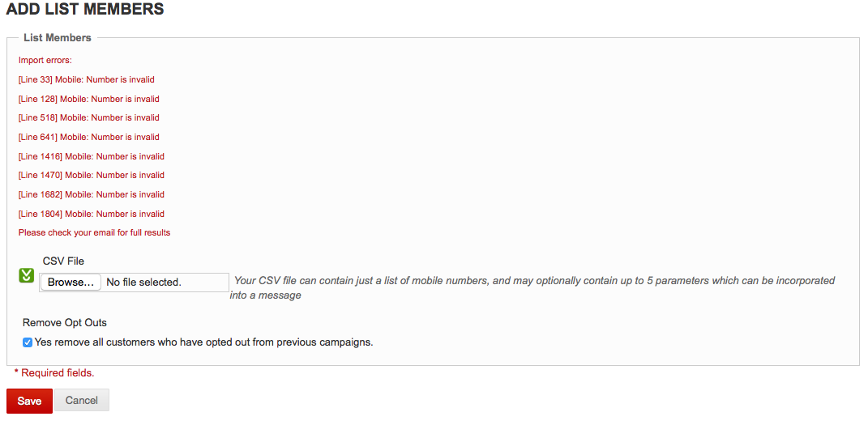Click the Line 641 mobile error message
The image size is (868, 425).
[88, 138]
